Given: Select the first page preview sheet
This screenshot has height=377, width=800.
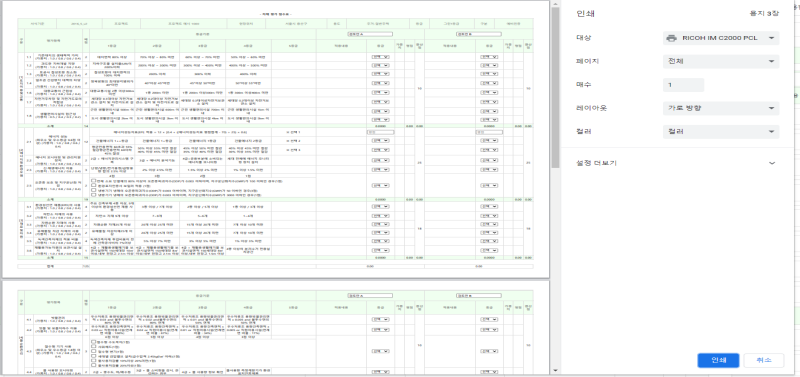Looking at the screenshot, I should [x=276, y=139].
